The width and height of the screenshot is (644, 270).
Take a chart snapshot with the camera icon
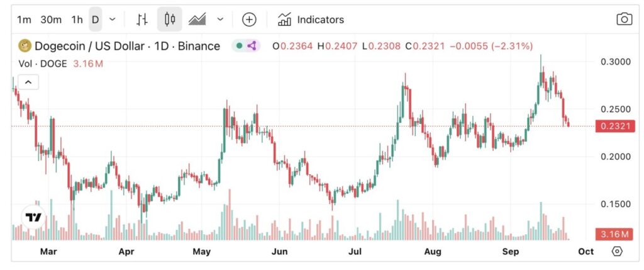(624, 20)
